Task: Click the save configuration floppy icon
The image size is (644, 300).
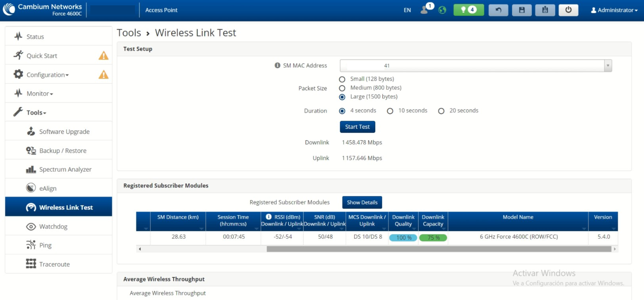Action: click(522, 10)
